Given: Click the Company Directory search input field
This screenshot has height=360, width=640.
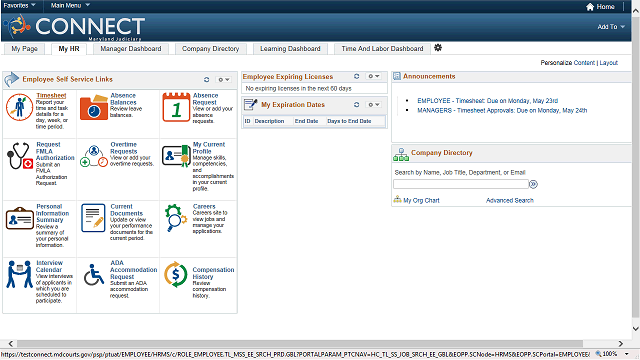Looking at the screenshot, I should [x=461, y=184].
